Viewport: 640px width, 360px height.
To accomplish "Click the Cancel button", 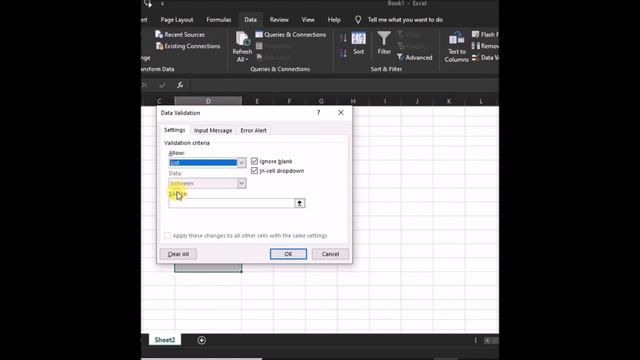I will click(330, 254).
